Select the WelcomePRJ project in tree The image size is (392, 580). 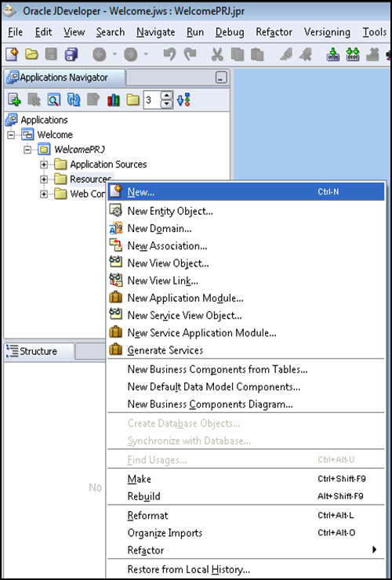click(72, 150)
